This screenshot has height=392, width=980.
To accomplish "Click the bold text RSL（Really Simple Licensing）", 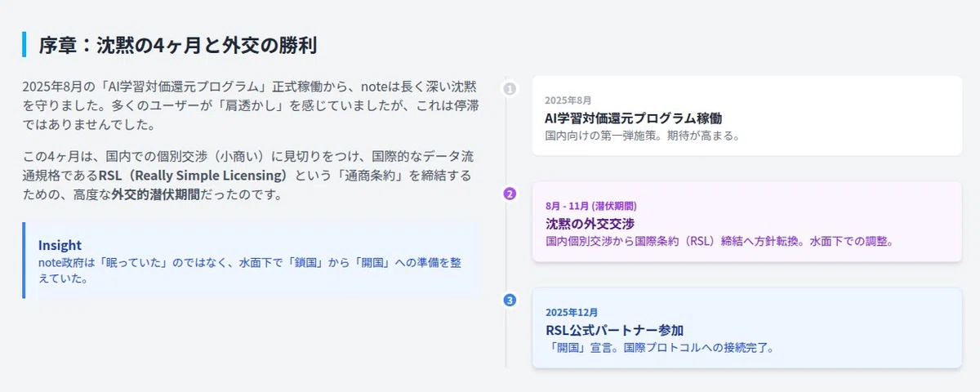I will (194, 176).
